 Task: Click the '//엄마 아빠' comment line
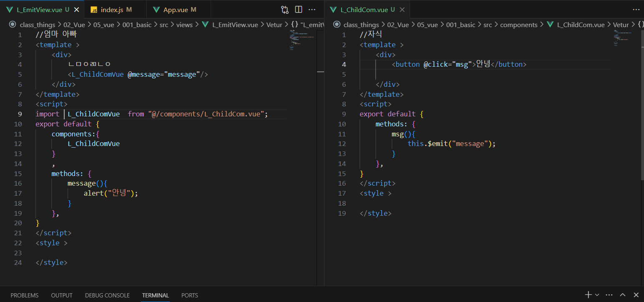[56, 35]
